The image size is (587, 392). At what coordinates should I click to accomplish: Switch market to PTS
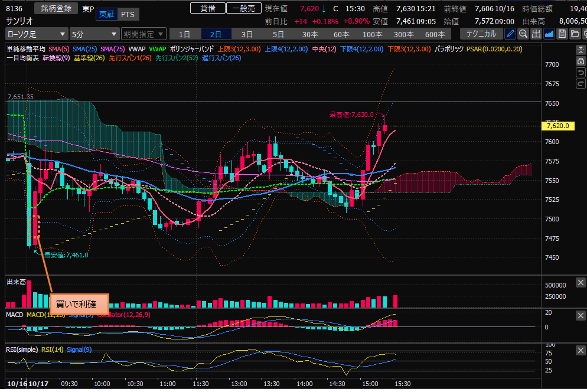coord(126,14)
